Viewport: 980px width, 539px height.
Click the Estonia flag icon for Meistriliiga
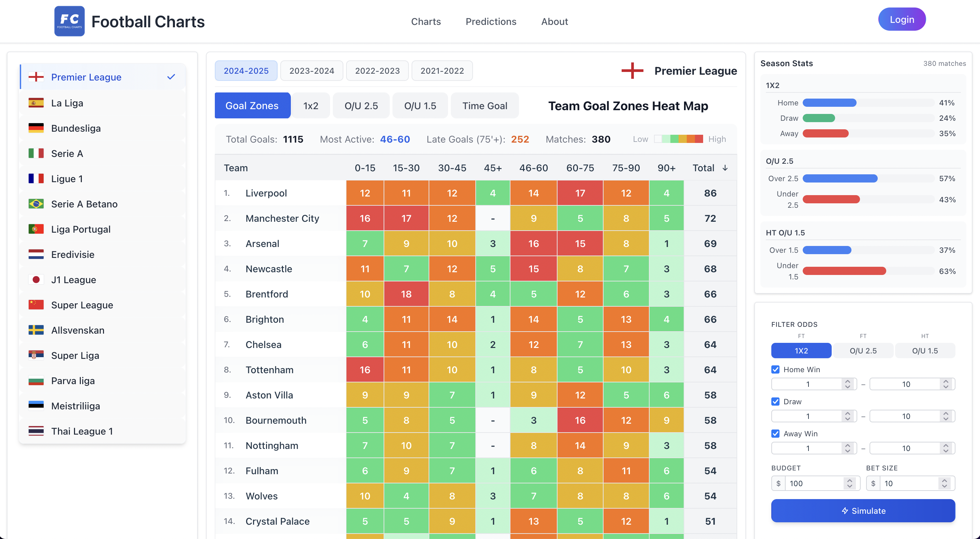(36, 406)
